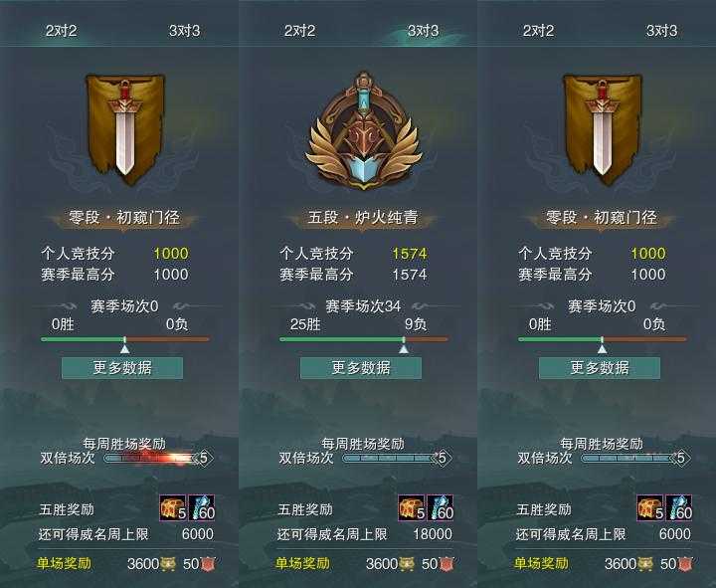Click the sword banner rank emblem in left panel
The height and width of the screenshot is (588, 716).
pos(125,128)
